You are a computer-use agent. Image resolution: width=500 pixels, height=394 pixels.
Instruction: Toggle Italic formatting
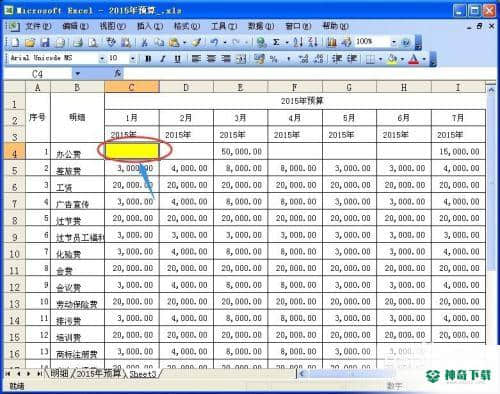pyautogui.click(x=163, y=59)
